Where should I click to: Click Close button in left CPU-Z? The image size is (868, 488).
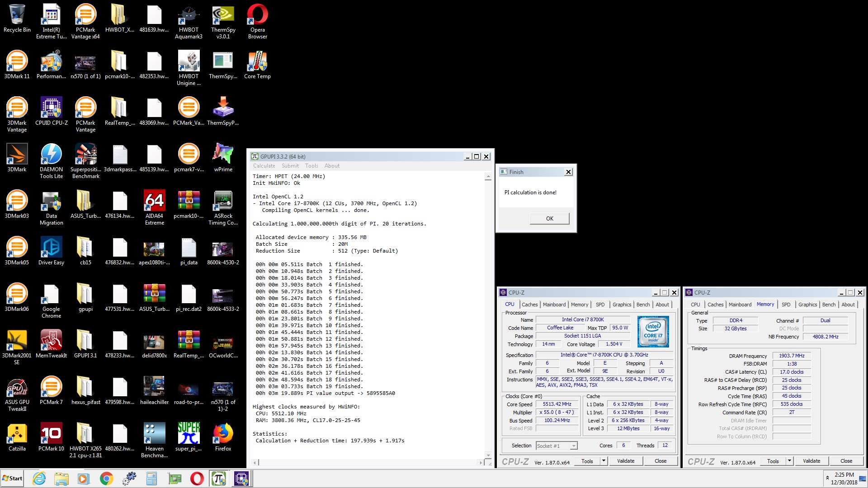pyautogui.click(x=660, y=461)
